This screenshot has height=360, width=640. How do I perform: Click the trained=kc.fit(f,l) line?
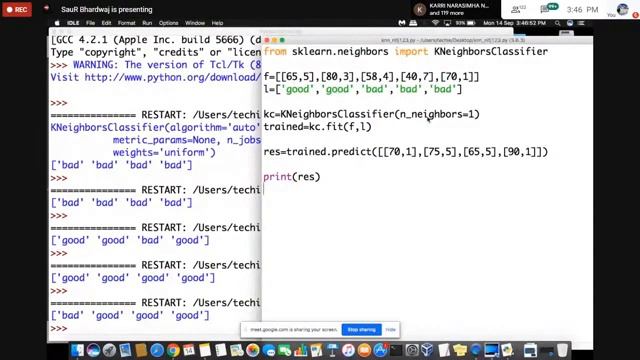[318, 127]
